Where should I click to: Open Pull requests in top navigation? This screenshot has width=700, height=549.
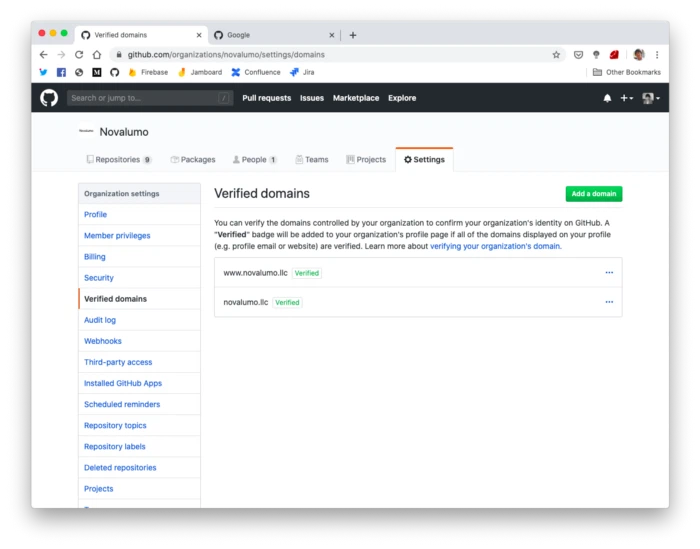267,98
